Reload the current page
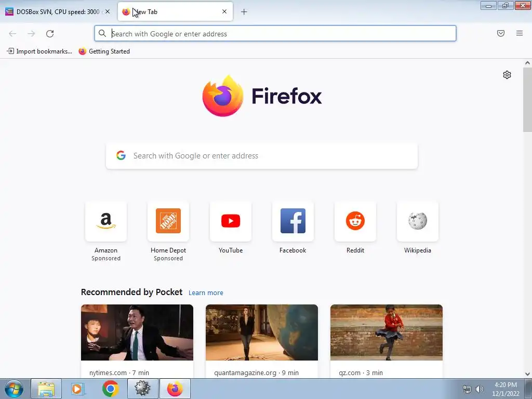The image size is (532, 399). [x=50, y=34]
